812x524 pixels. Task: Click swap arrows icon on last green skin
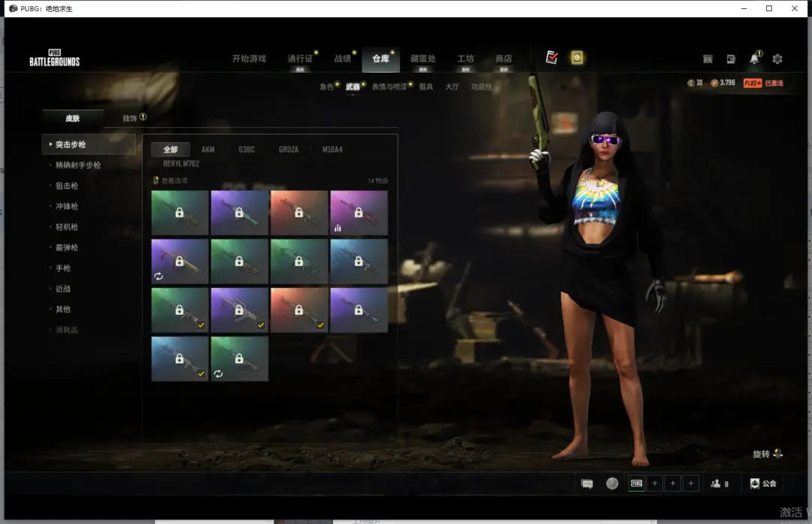point(219,374)
